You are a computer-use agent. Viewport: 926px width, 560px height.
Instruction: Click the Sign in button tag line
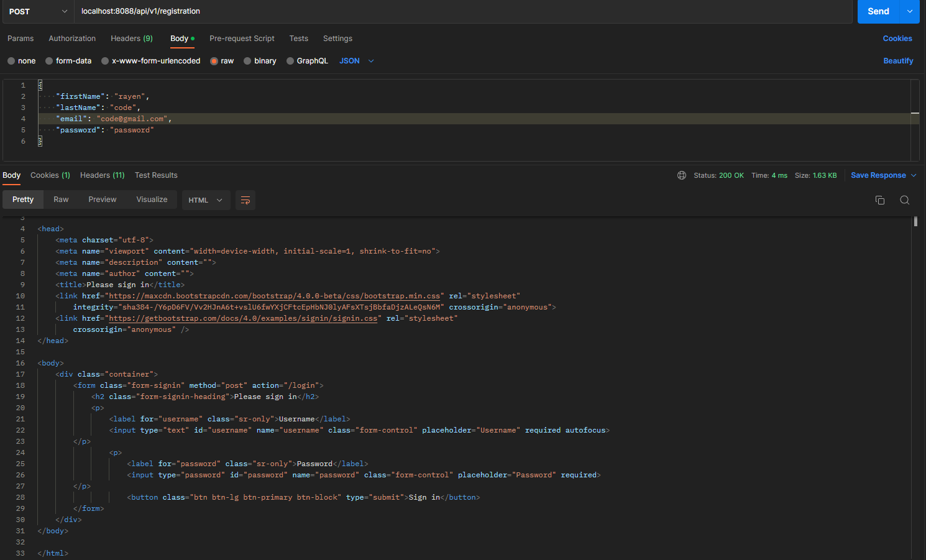click(x=303, y=497)
